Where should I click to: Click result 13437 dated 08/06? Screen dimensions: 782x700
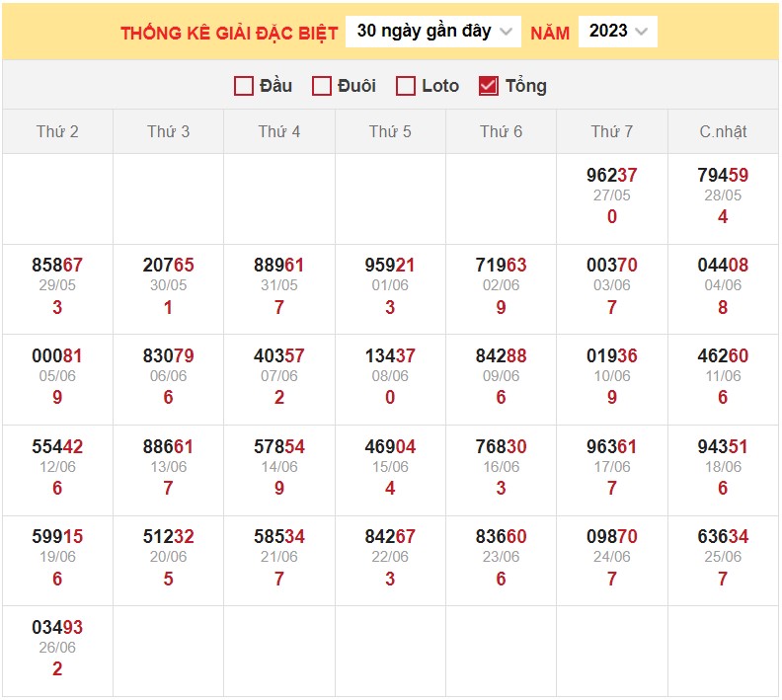pyautogui.click(x=390, y=356)
